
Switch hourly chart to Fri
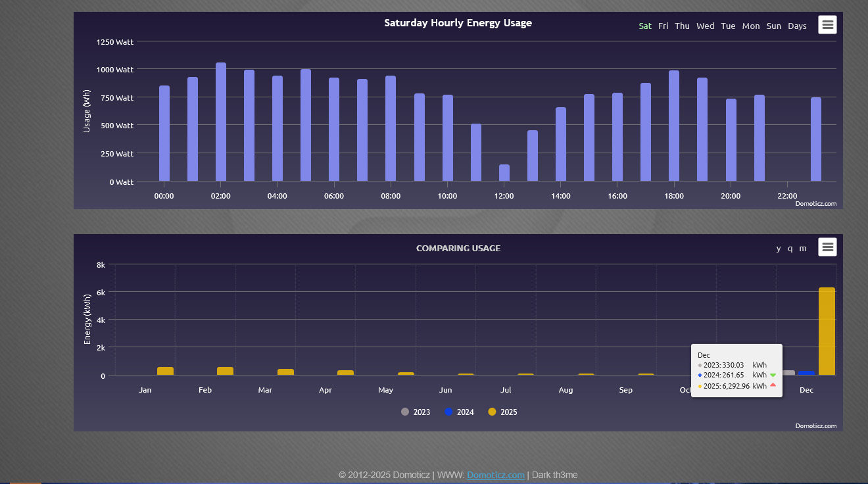coord(663,26)
